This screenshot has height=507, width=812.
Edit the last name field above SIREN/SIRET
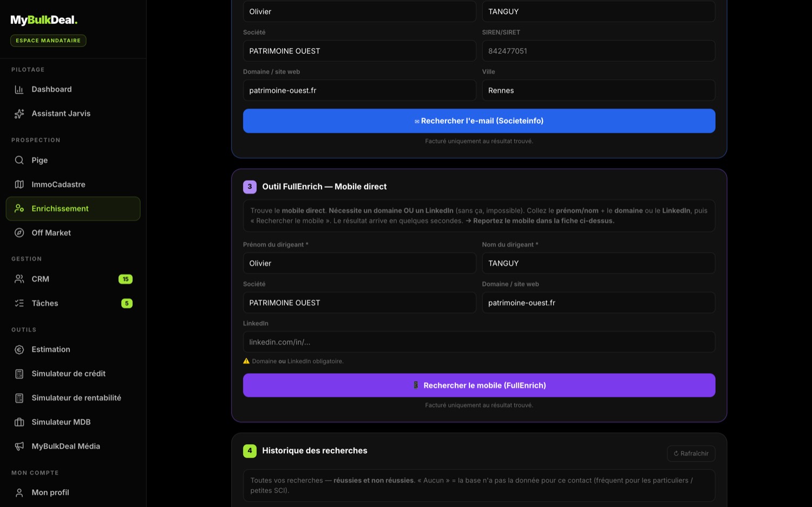point(599,11)
